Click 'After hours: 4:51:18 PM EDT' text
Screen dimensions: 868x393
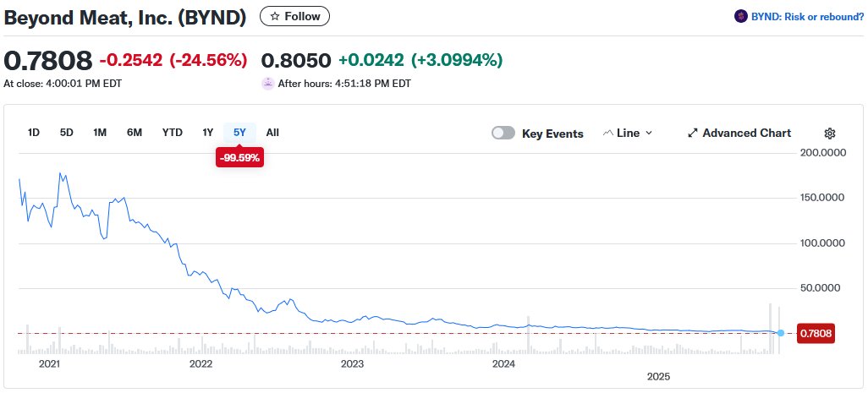tap(344, 84)
